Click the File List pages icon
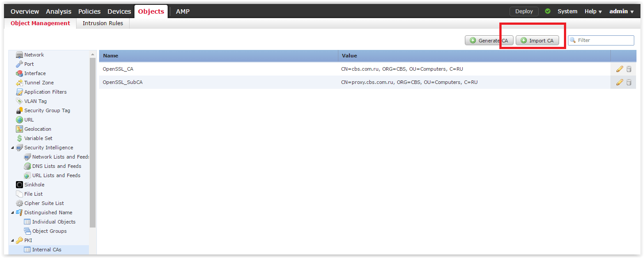 [x=19, y=194]
